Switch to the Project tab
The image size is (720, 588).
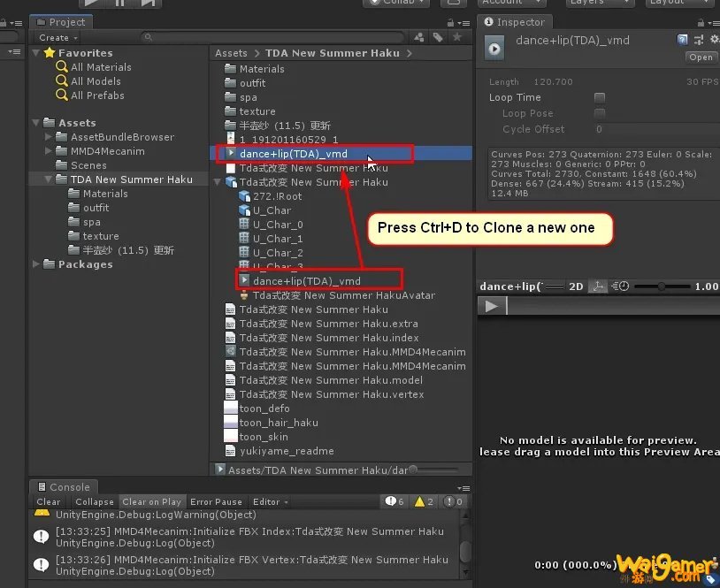point(62,22)
